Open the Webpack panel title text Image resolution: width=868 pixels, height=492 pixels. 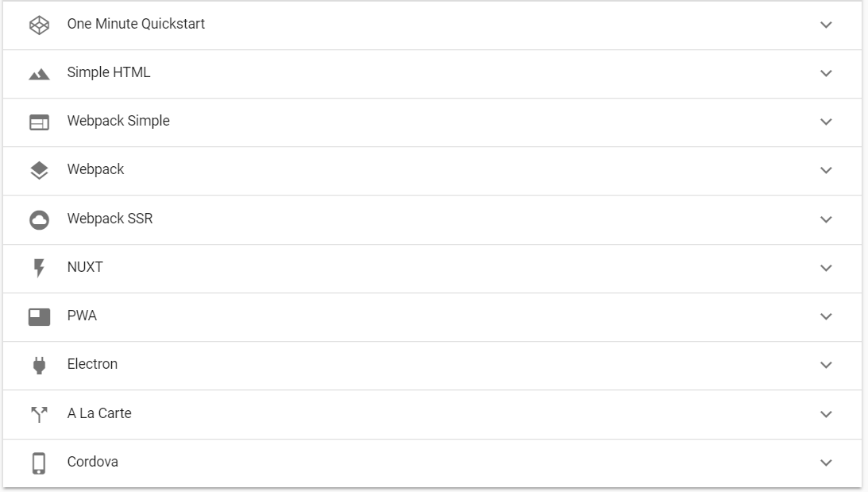click(x=95, y=169)
